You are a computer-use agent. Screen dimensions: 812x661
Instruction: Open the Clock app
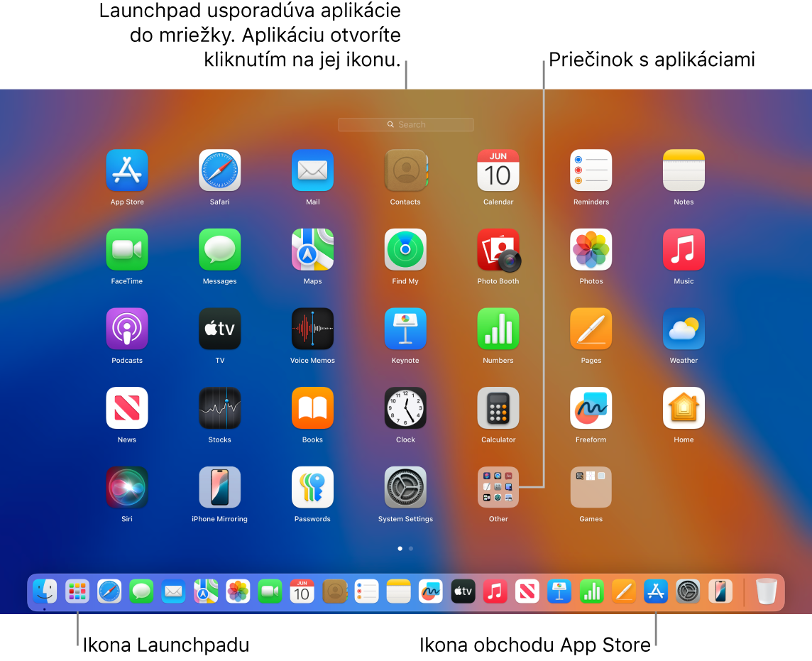(x=405, y=408)
